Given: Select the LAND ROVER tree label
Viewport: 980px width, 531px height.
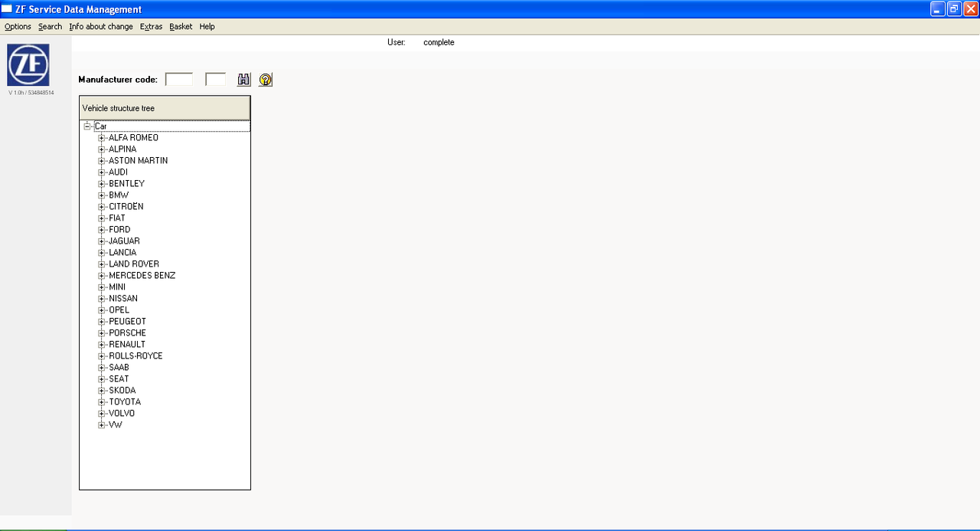Looking at the screenshot, I should 134,264.
